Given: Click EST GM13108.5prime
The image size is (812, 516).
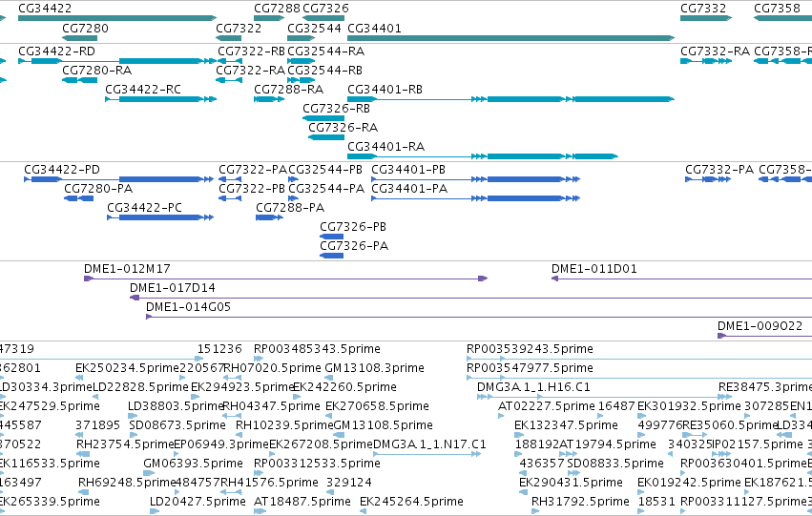Looking at the screenshot, I should 338,435.
